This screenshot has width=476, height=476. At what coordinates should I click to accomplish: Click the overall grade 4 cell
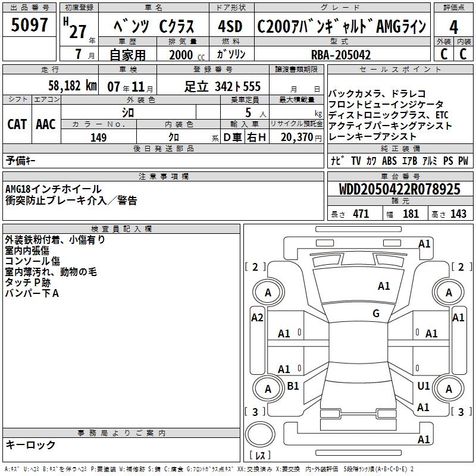(453, 27)
